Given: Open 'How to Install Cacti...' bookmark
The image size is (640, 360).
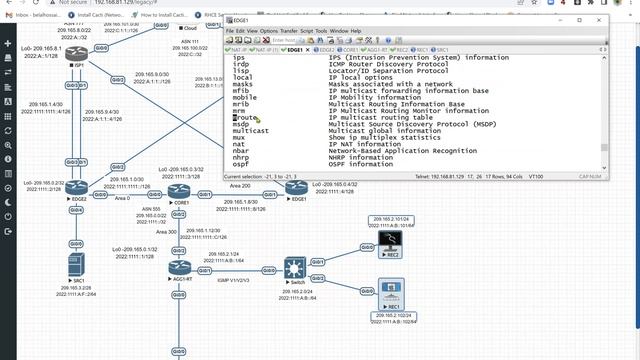Looking at the screenshot, I should (160, 15).
